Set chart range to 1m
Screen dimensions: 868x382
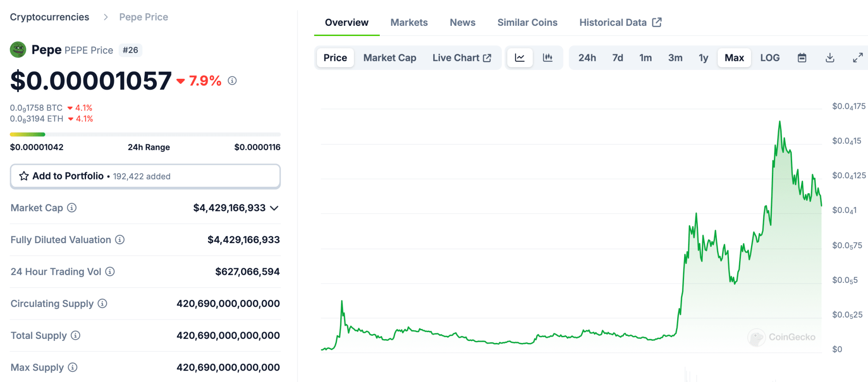(645, 58)
